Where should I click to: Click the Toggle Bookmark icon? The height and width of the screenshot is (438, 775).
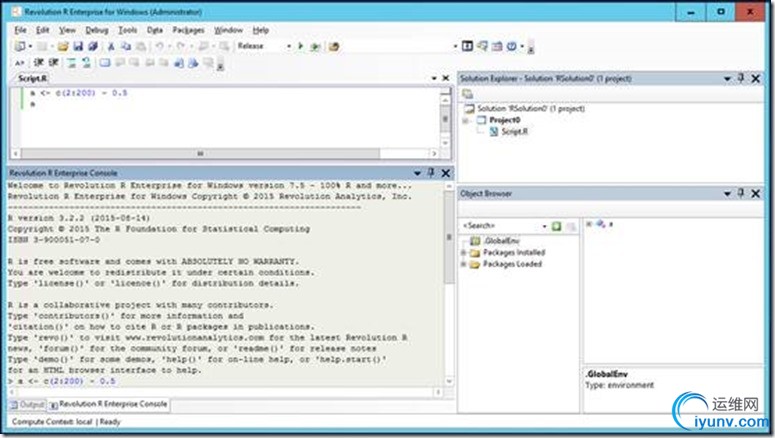105,63
